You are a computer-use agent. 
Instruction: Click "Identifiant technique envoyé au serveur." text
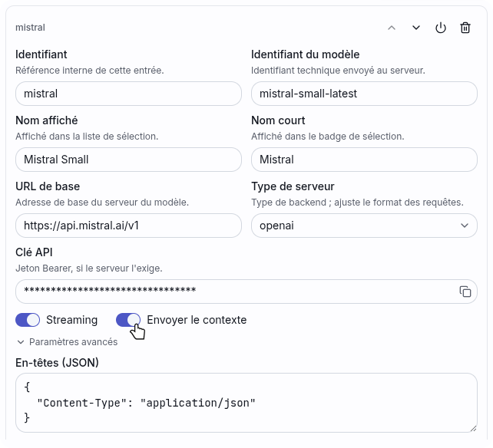pyautogui.click(x=338, y=71)
